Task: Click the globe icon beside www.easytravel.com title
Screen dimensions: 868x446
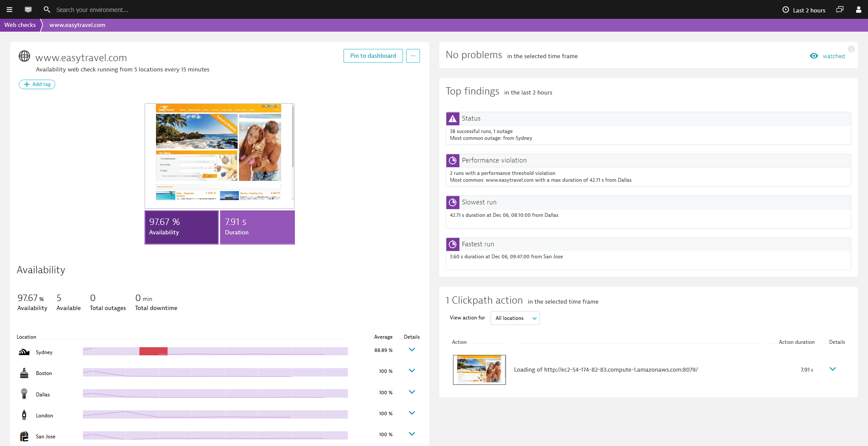Action: coord(24,56)
